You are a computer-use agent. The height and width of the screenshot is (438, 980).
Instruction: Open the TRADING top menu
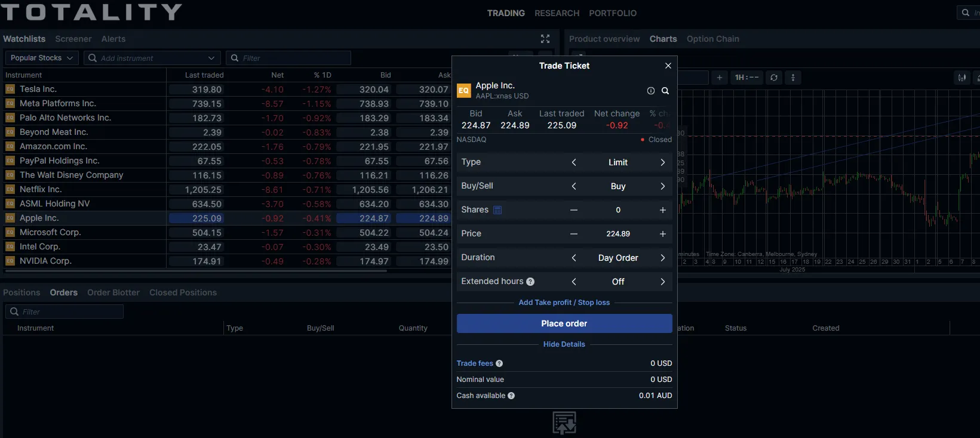click(506, 13)
